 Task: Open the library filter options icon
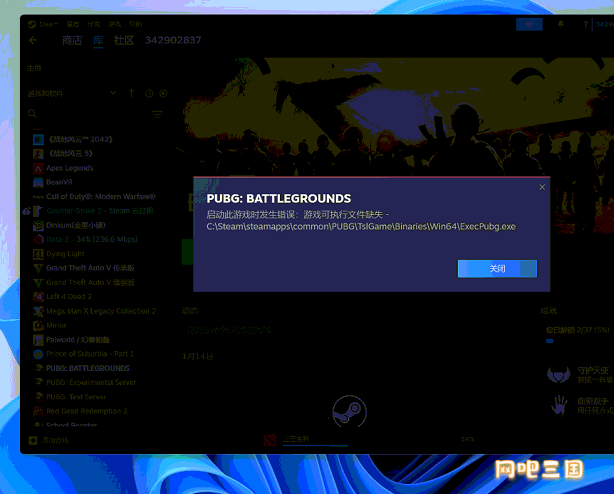(157, 114)
